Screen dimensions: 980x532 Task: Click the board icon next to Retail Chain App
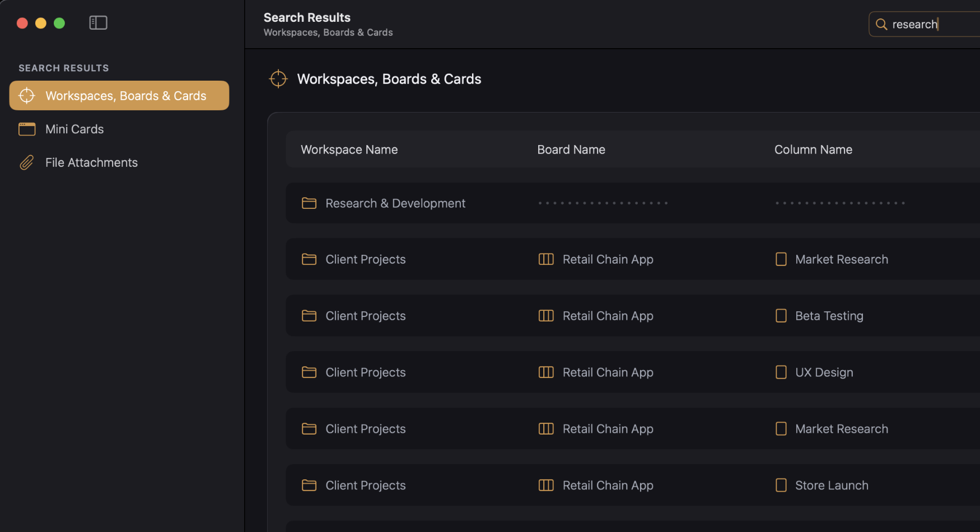click(545, 259)
